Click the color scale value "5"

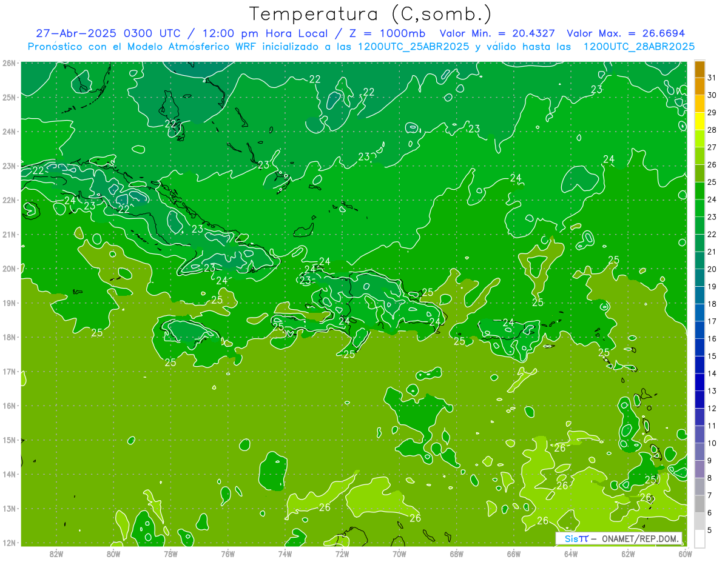(x=710, y=530)
